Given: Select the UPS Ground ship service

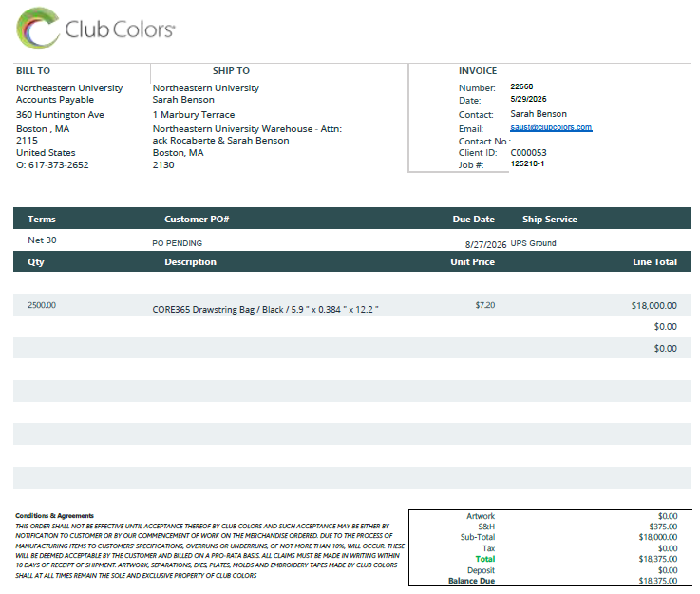Looking at the screenshot, I should point(533,243).
